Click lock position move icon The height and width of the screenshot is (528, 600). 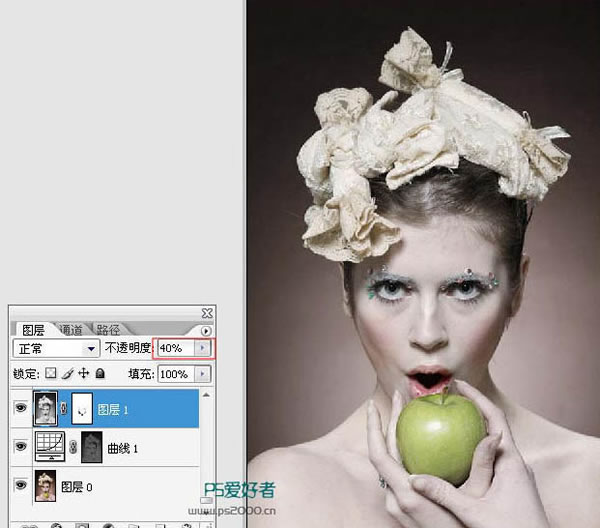(84, 374)
